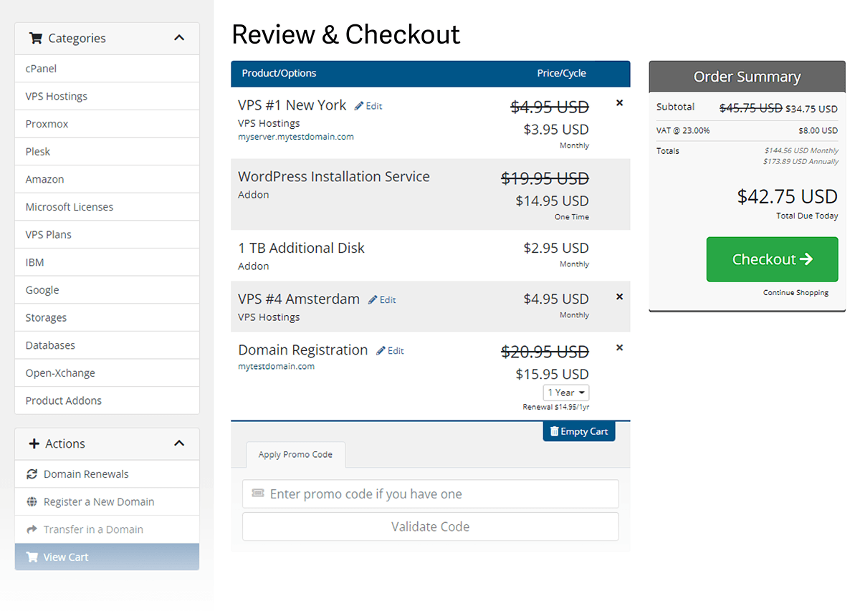The width and height of the screenshot is (860, 616).
Task: Click the refresh icon next to Domain Renewals
Action: tap(32, 474)
